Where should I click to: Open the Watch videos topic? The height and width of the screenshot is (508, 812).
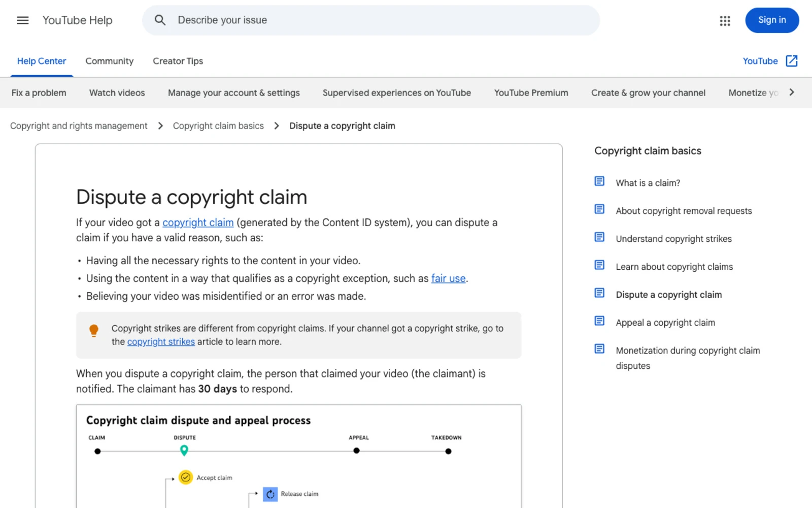[x=117, y=93]
